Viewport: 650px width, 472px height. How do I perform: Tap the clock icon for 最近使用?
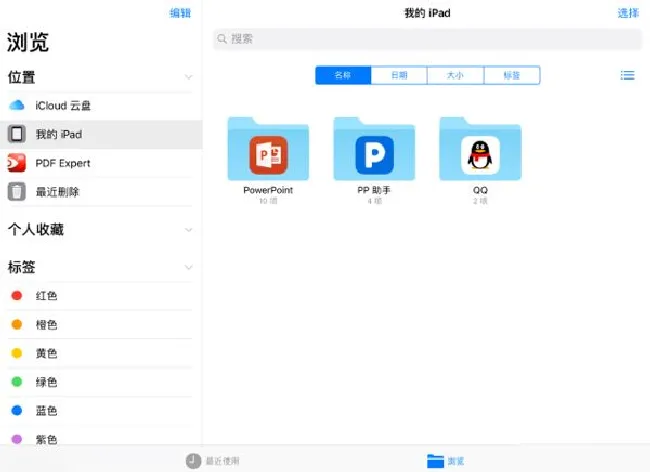pos(193,461)
